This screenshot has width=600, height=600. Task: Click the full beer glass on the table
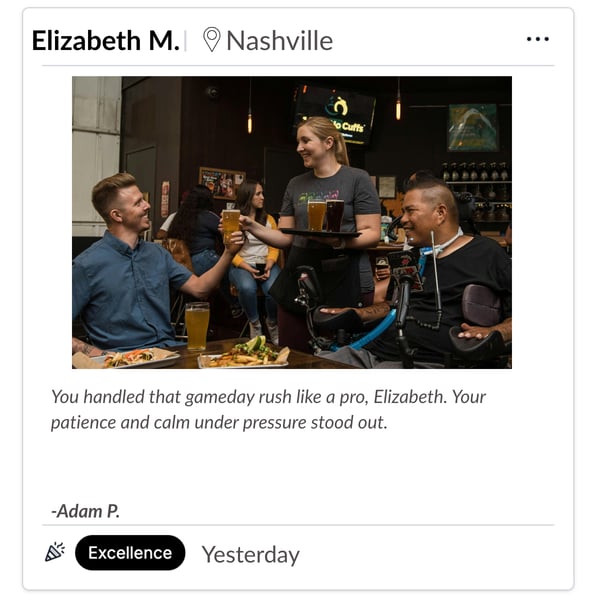pos(197,326)
